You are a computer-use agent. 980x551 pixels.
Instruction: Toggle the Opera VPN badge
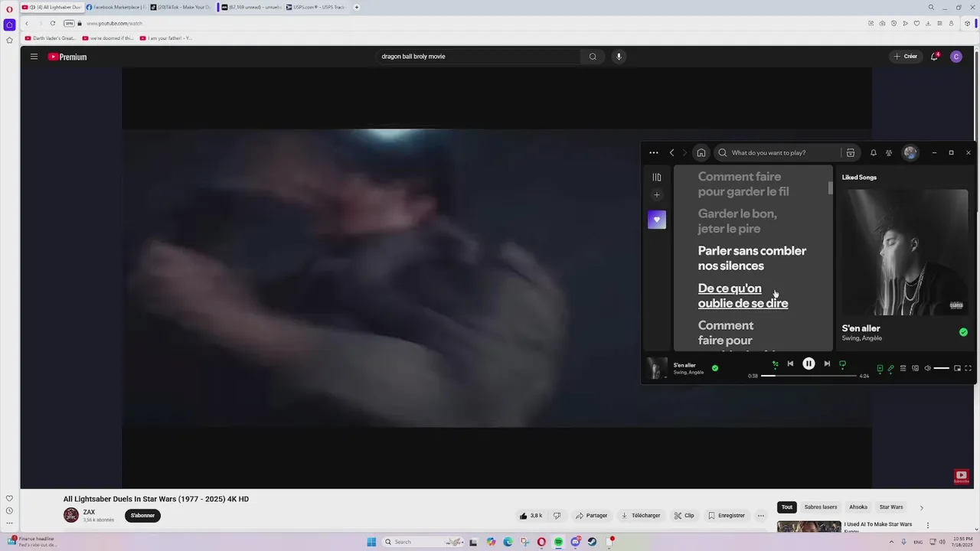coord(69,24)
